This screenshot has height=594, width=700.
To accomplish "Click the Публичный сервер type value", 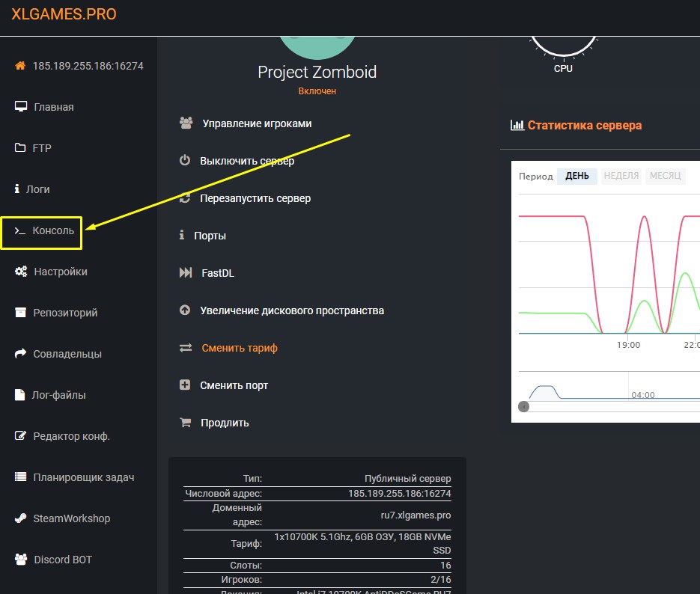I will pyautogui.click(x=407, y=479).
